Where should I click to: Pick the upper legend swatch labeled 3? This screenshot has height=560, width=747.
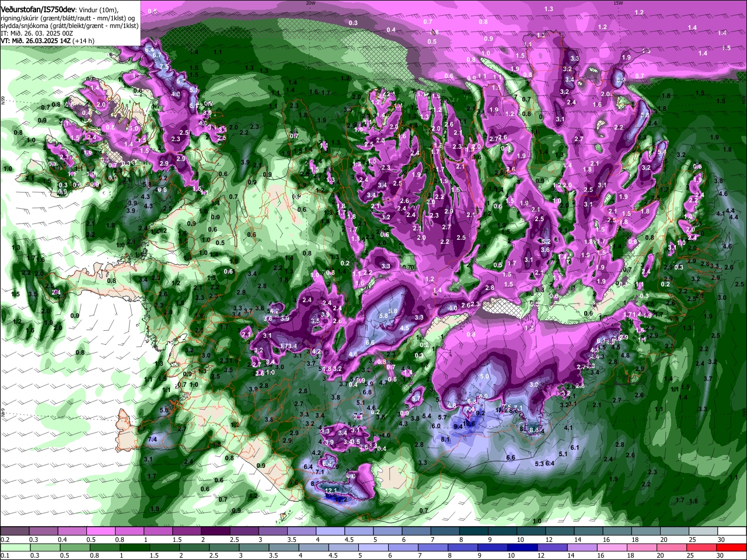(x=273, y=531)
